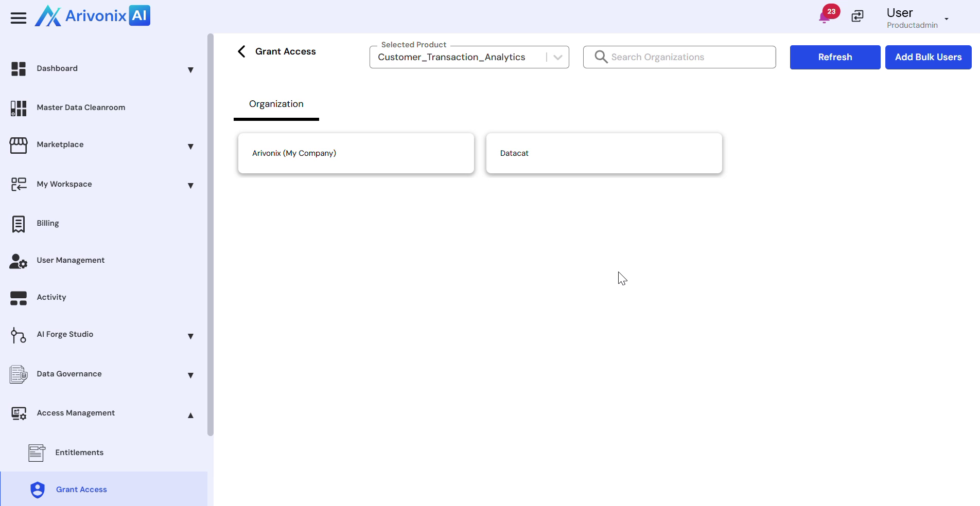This screenshot has width=980, height=506.
Task: Open the Selected Product dropdown
Action: click(557, 57)
